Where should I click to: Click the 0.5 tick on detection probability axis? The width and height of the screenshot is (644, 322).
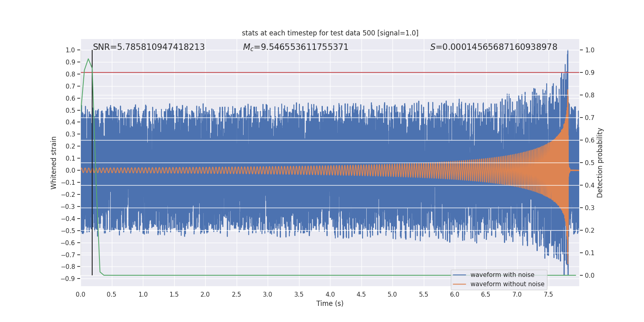click(589, 163)
